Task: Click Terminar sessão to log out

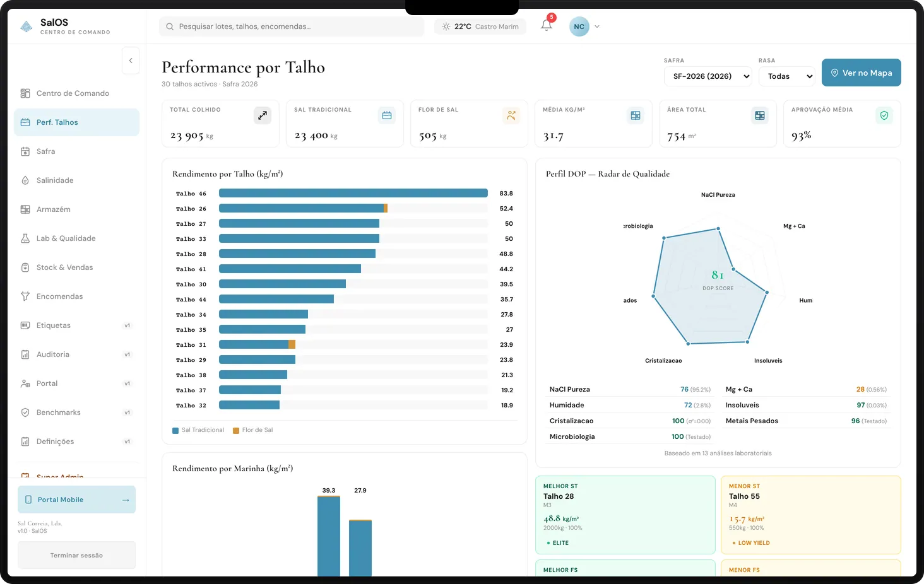Action: 76,554
